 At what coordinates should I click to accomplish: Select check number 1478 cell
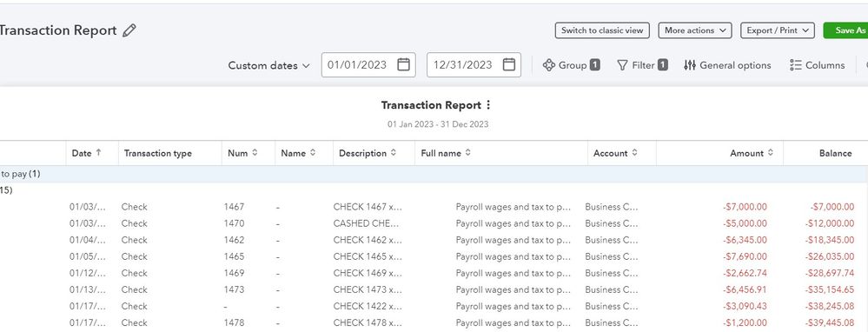click(x=235, y=323)
